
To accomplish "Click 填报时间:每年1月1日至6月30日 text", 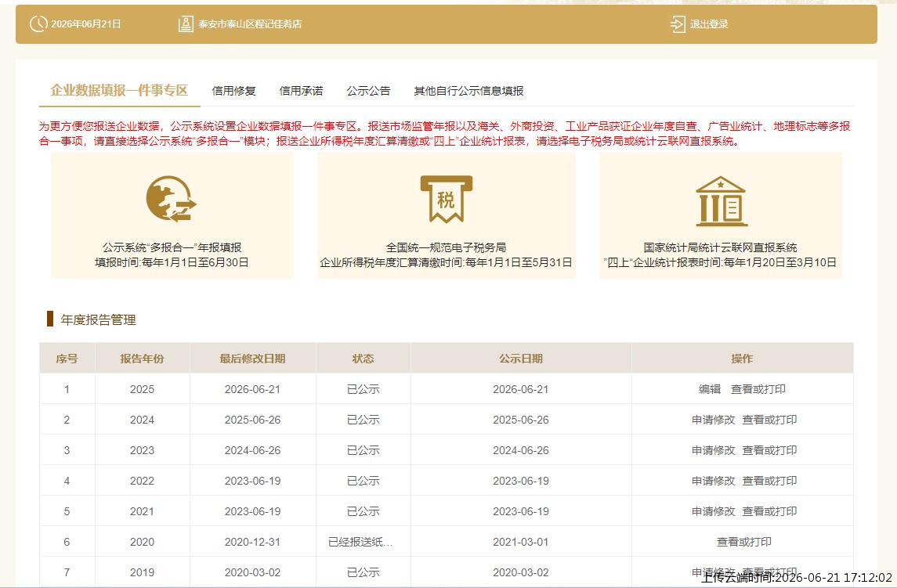I will coord(172,262).
